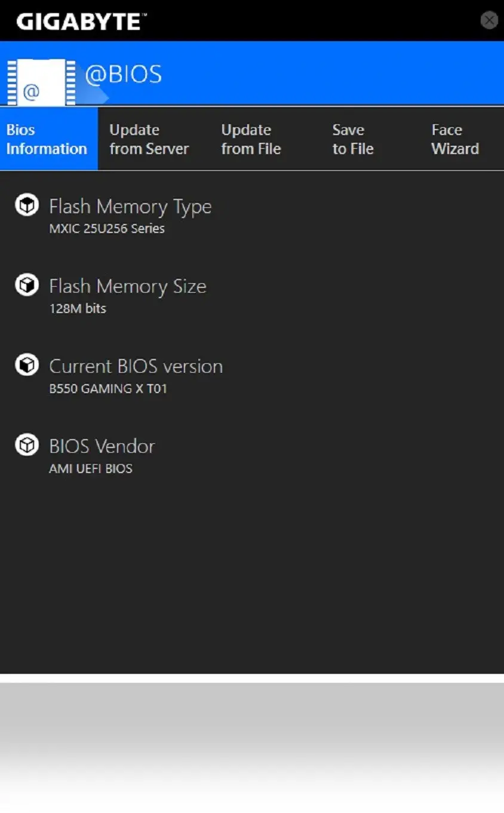Click the AMI UEFI BIOS vendor text
504x813 pixels.
click(x=91, y=469)
